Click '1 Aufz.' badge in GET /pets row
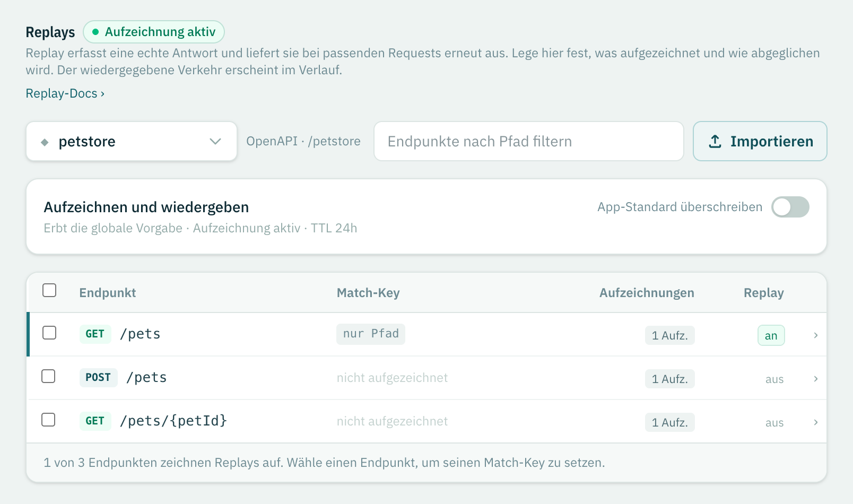Screen dimensions: 853x504 pyautogui.click(x=670, y=335)
